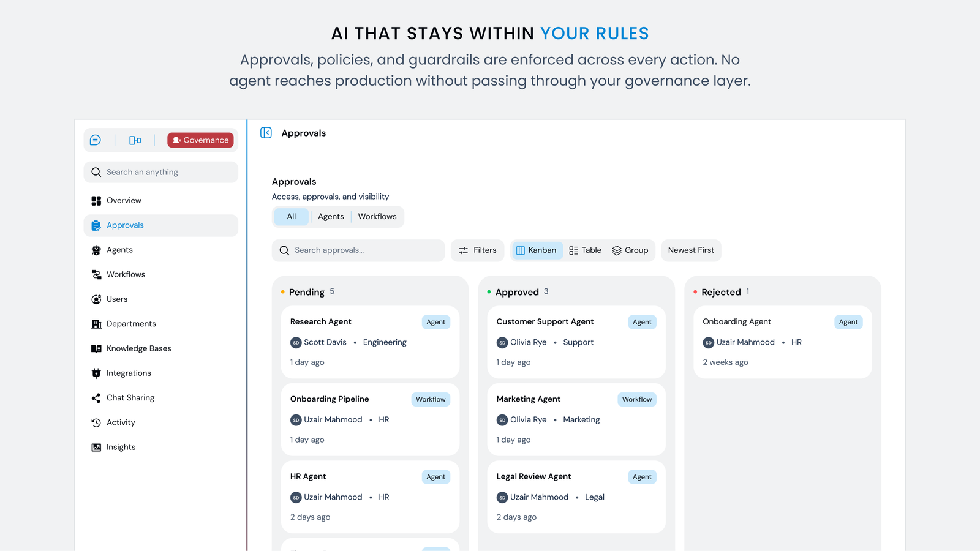Click the panel layout icon beside chat icon
The height and width of the screenshot is (551, 980).
click(135, 140)
